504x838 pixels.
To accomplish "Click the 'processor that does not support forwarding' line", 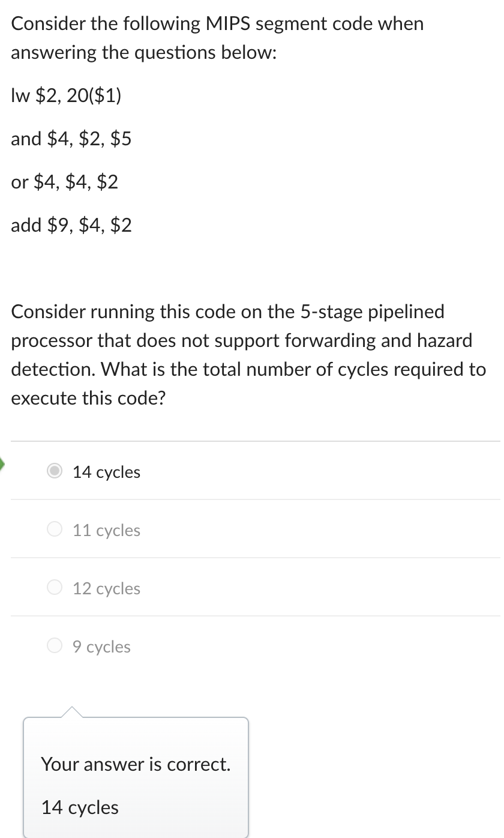I will coord(242,341).
